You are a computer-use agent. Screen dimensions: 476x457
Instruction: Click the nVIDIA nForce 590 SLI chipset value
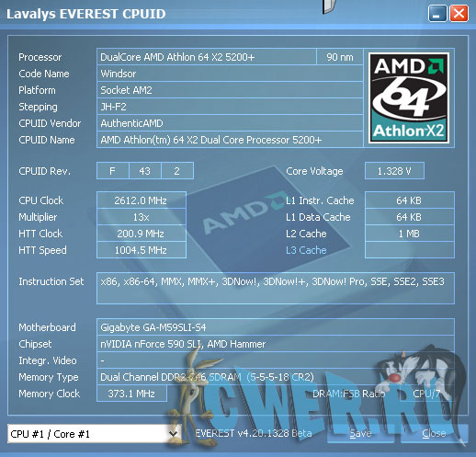276,344
